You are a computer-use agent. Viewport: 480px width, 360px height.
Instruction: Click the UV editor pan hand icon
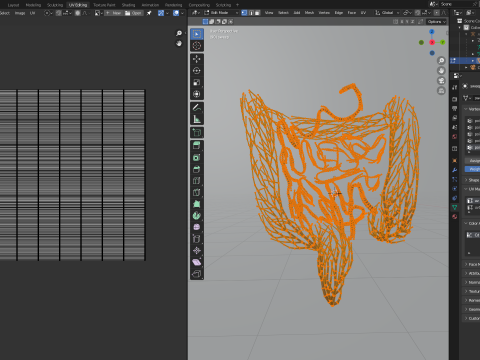point(179,43)
